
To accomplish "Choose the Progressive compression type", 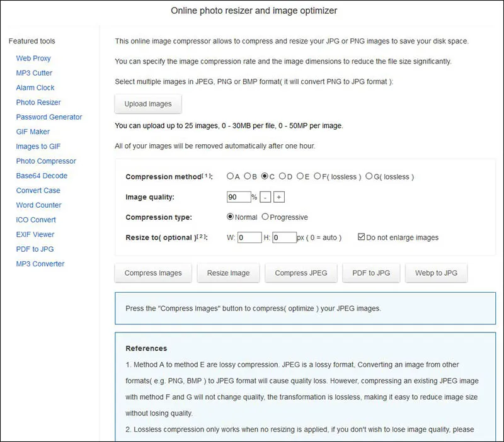I will [x=265, y=217].
